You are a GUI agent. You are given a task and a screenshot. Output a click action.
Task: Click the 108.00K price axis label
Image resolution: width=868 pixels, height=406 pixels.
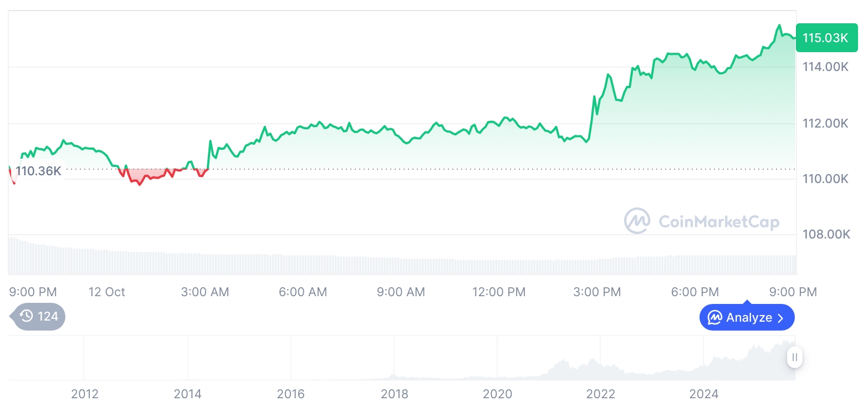point(826,235)
